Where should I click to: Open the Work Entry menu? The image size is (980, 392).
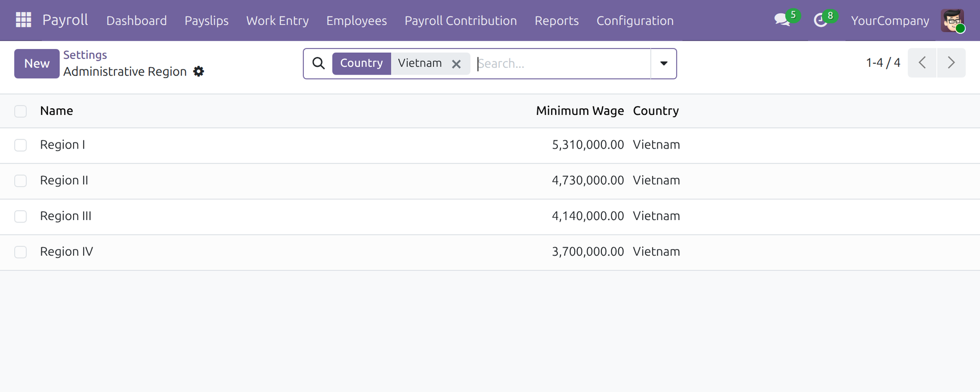pos(278,21)
